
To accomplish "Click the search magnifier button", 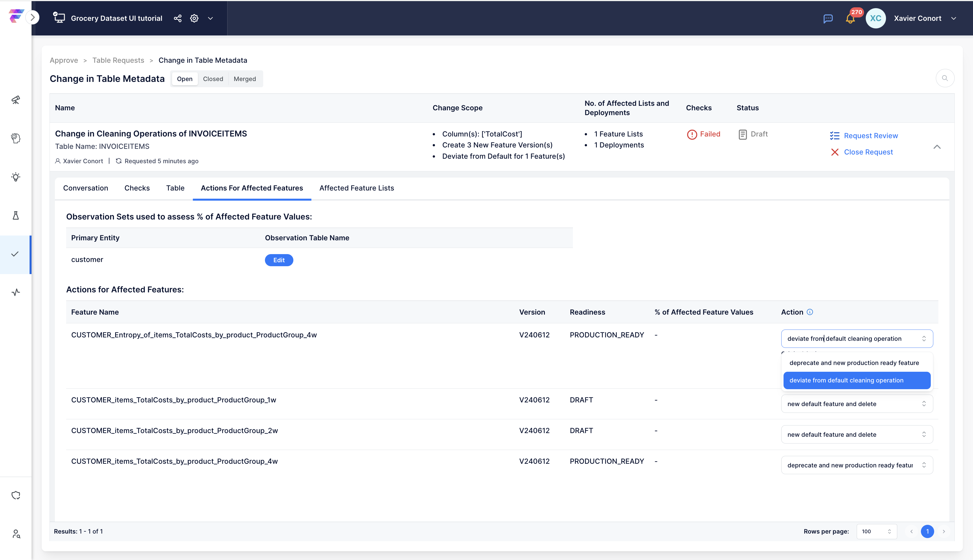I will tap(945, 79).
